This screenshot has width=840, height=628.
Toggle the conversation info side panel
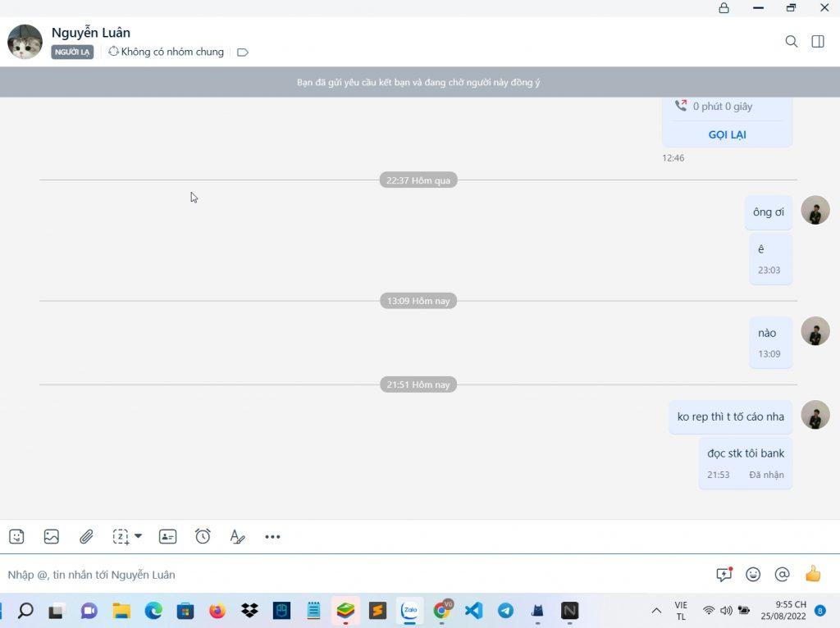818,41
